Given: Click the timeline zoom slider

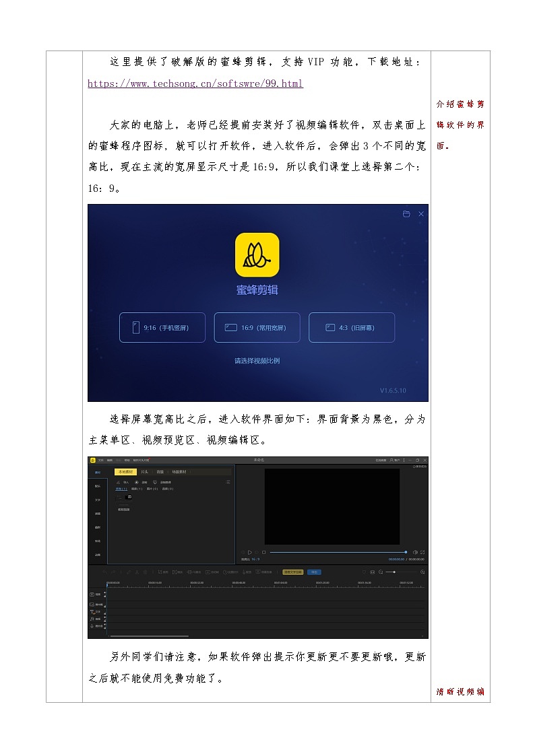Looking at the screenshot, I should point(402,572).
